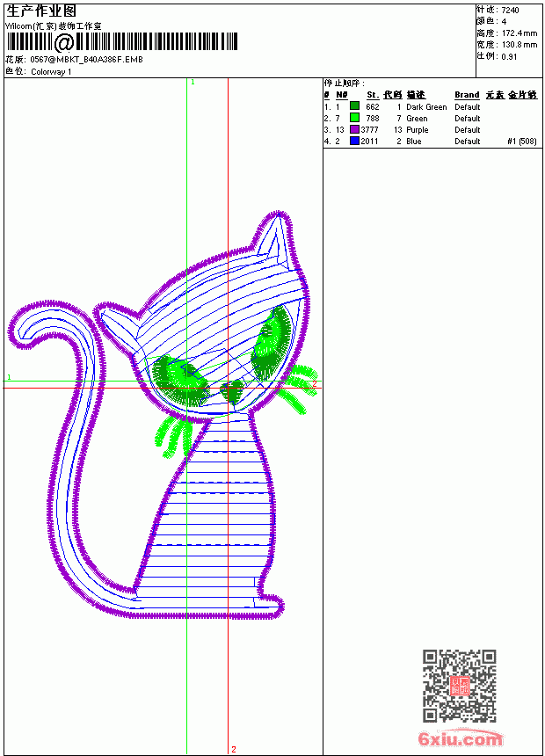Select the Purple thread color swatch
Viewport: 545px width, 756px height.
coord(354,128)
